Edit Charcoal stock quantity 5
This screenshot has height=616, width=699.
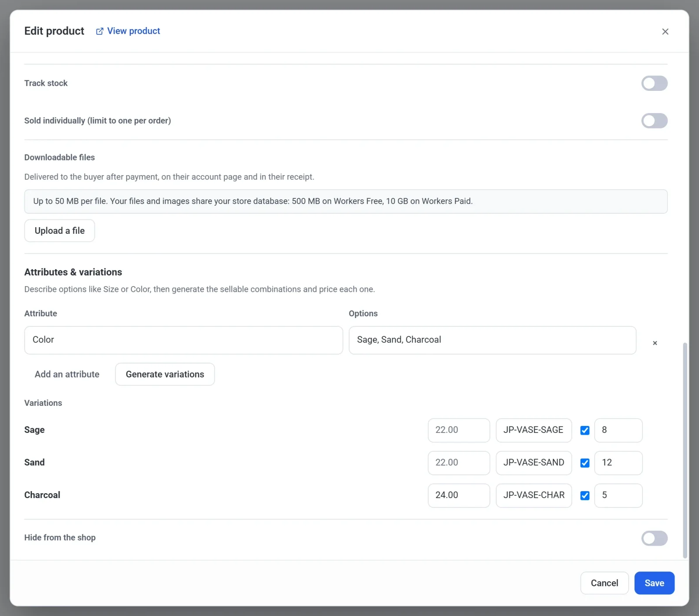618,495
